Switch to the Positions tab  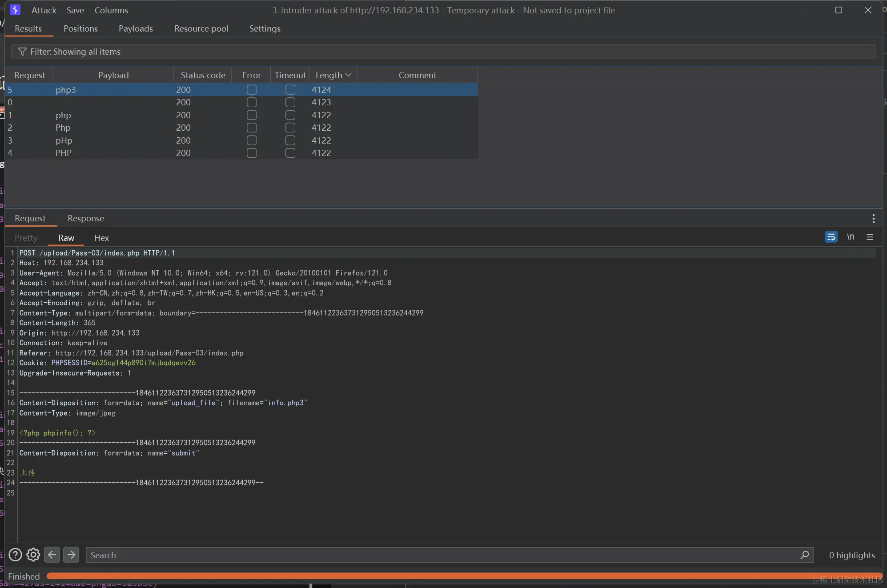point(80,28)
